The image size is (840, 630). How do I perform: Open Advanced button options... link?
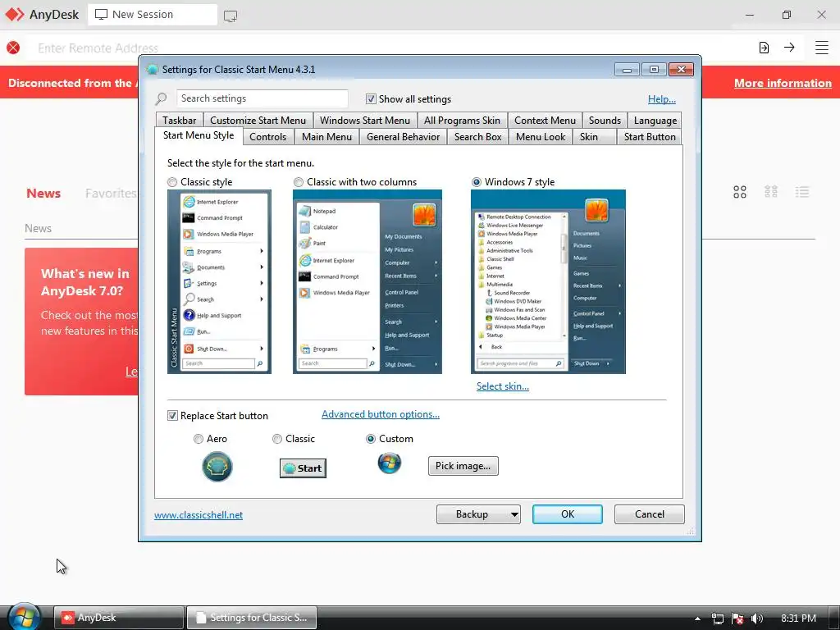tap(381, 414)
